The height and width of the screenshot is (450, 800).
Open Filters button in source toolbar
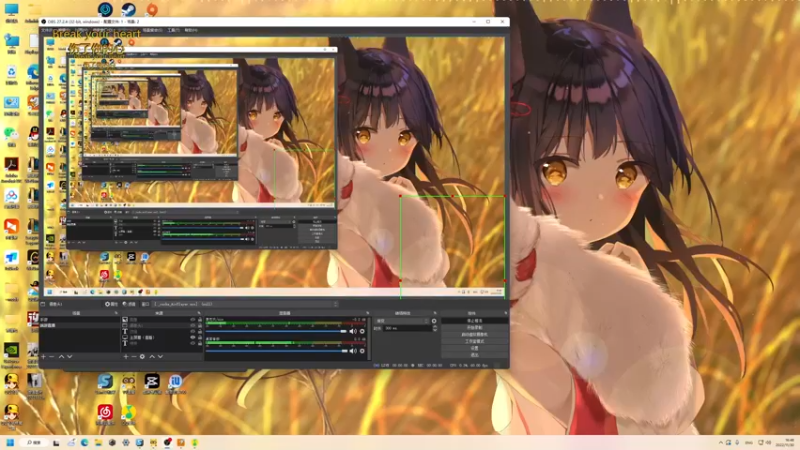(x=129, y=304)
